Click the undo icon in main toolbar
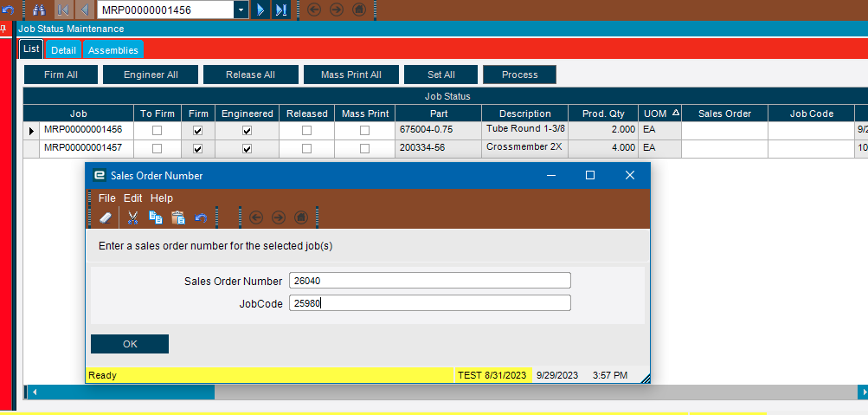Image resolution: width=868 pixels, height=415 pixels. [x=8, y=10]
